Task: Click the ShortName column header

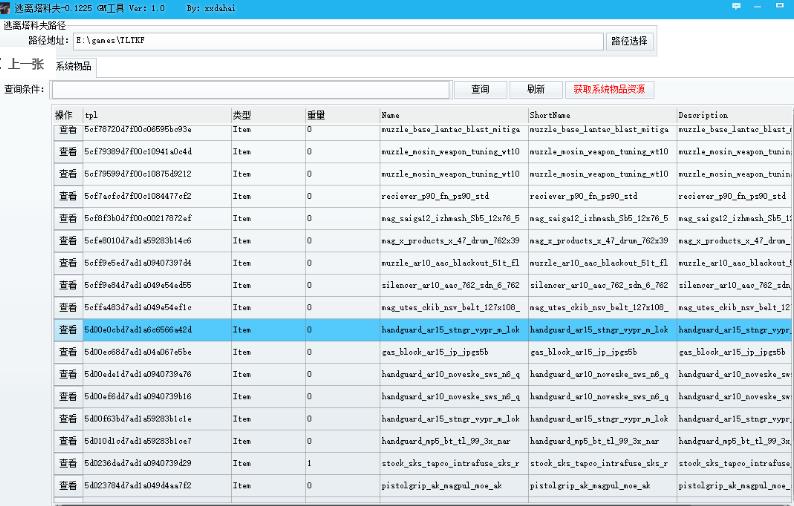Action: click(x=602, y=115)
